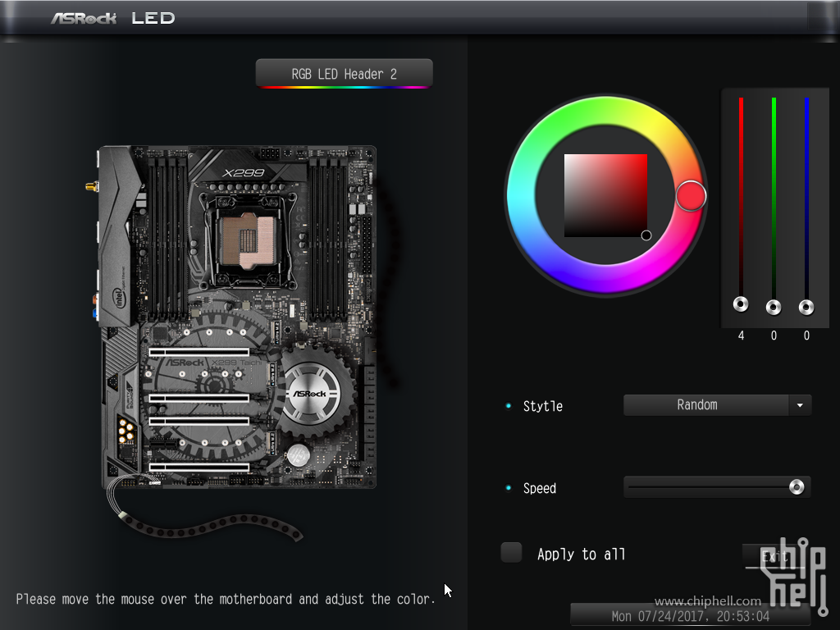Image resolution: width=840 pixels, height=630 pixels.
Task: Click the ASRock chipset heatsink on motherboard
Action: click(x=312, y=393)
